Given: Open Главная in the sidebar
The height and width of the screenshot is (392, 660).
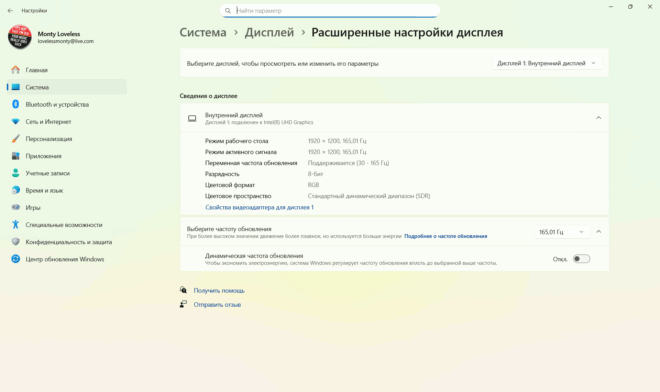Looking at the screenshot, I should click(67, 70).
